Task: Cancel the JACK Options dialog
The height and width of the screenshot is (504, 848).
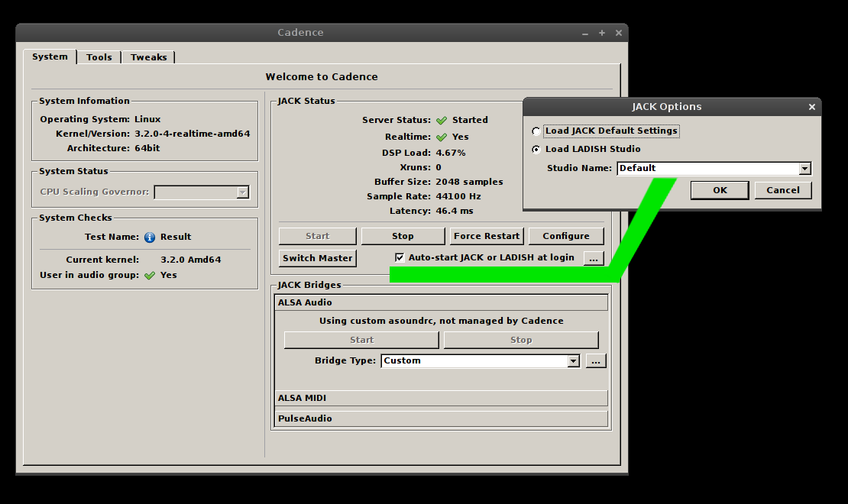Action: (783, 190)
